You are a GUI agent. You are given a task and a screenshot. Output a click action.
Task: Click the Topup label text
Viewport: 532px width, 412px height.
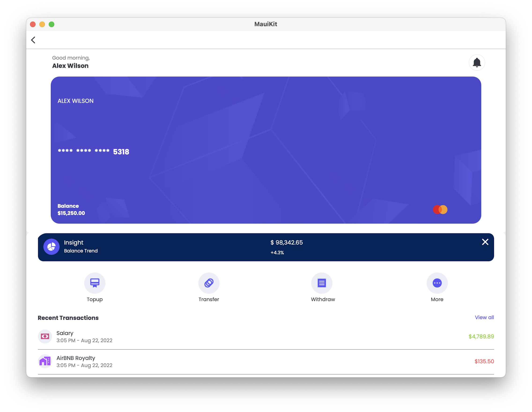(95, 299)
